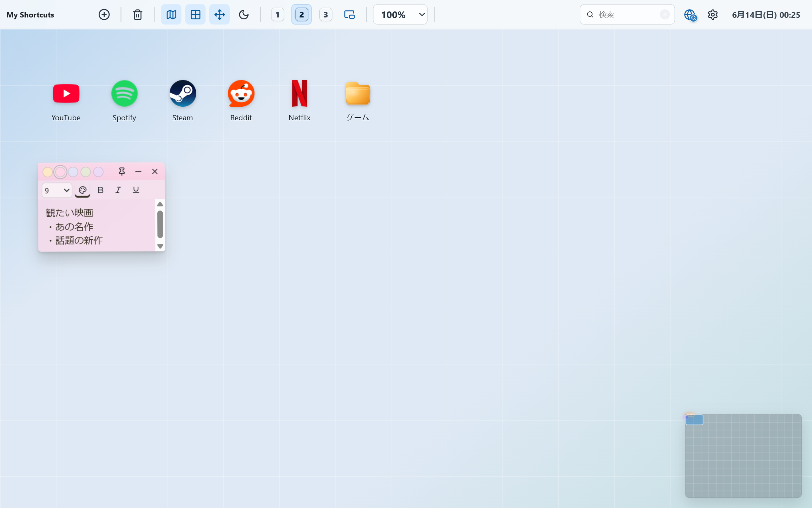Click the minimap viewport rectangle

694,420
